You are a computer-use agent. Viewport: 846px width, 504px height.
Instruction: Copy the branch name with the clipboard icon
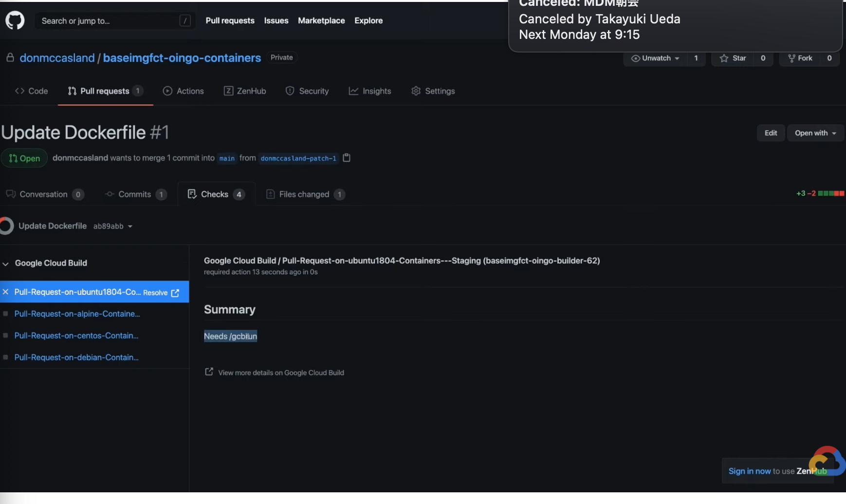coord(347,158)
